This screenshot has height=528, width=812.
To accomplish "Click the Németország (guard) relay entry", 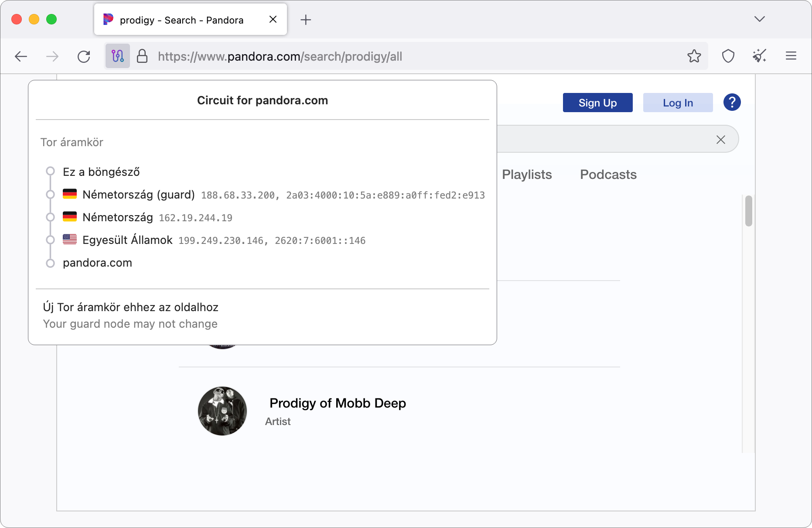I will pyautogui.click(x=274, y=195).
